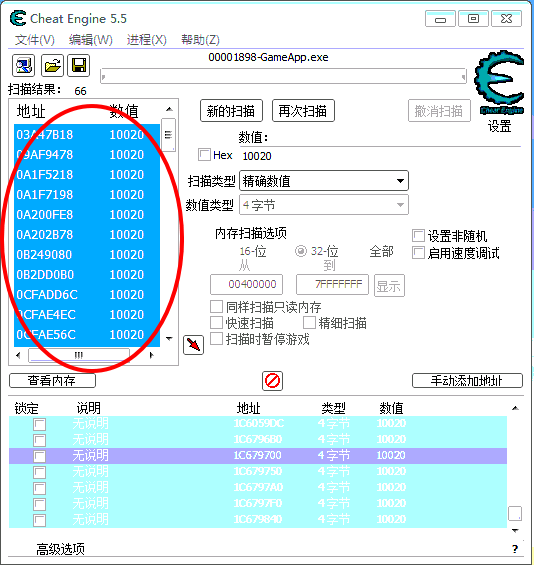
Task: Click the 锁定 column header
Action: (26, 408)
